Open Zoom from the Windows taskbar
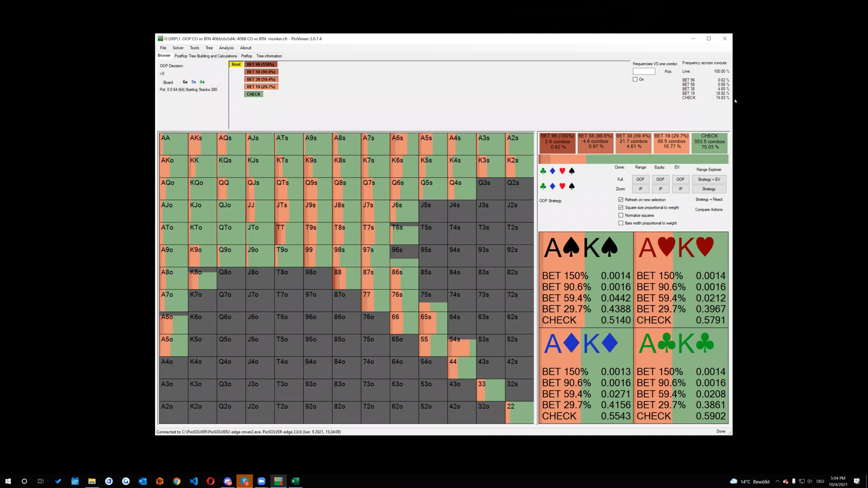 coord(261,481)
